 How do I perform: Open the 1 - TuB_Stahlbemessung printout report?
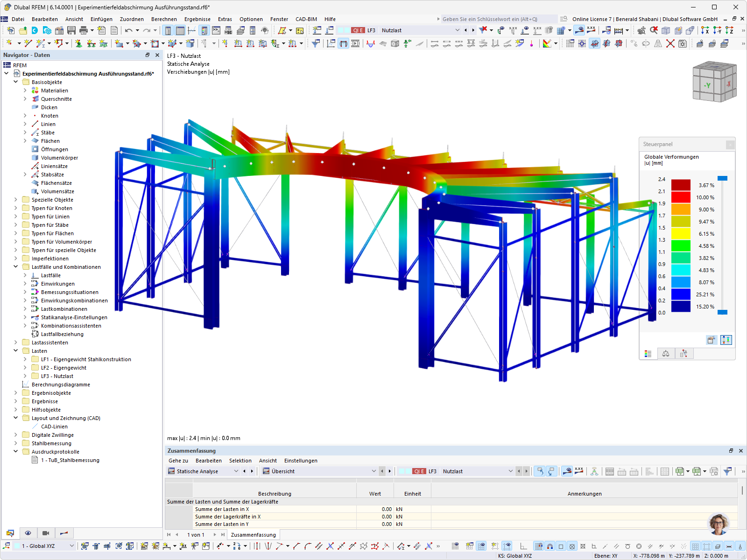71,460
